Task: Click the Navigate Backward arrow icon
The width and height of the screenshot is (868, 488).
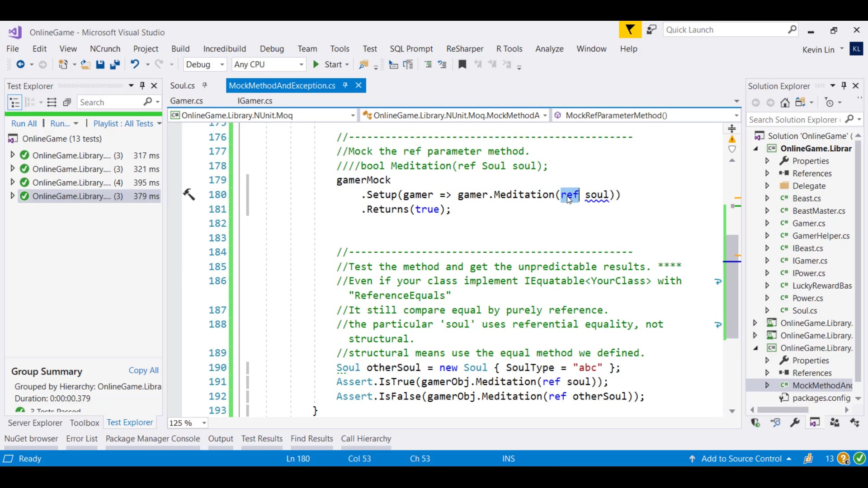Action: (20, 65)
